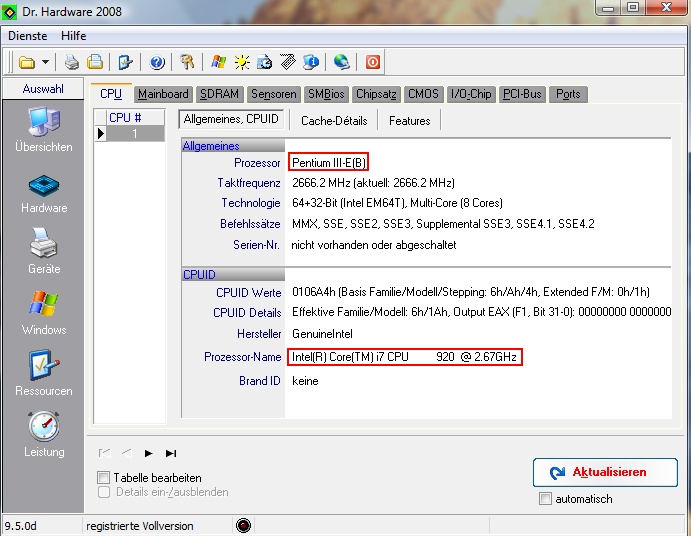Click the keyboard toolbar icon
The width and height of the screenshot is (691, 536).
point(288,62)
